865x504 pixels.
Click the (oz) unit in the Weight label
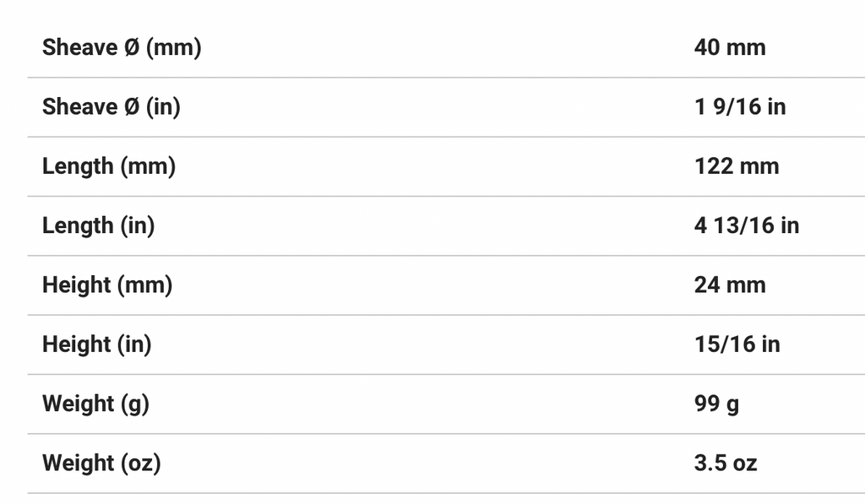[141, 463]
